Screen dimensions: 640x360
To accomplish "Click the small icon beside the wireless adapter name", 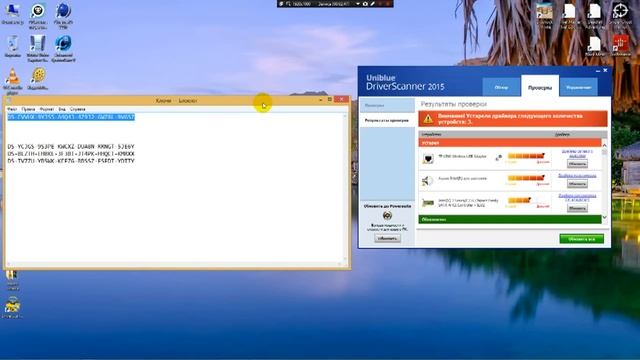I will [498, 158].
